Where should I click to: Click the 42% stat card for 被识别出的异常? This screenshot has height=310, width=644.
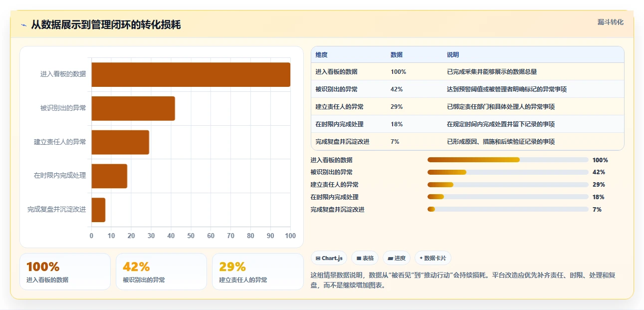point(161,272)
